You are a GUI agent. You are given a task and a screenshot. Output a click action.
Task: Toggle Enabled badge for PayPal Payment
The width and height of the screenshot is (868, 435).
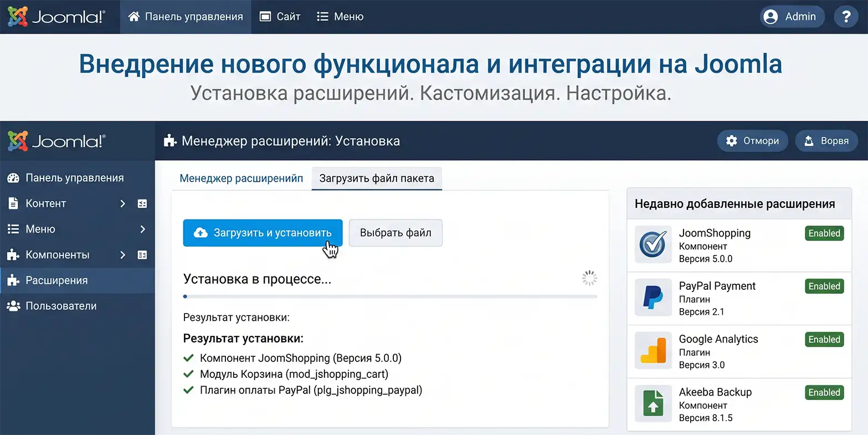(824, 286)
